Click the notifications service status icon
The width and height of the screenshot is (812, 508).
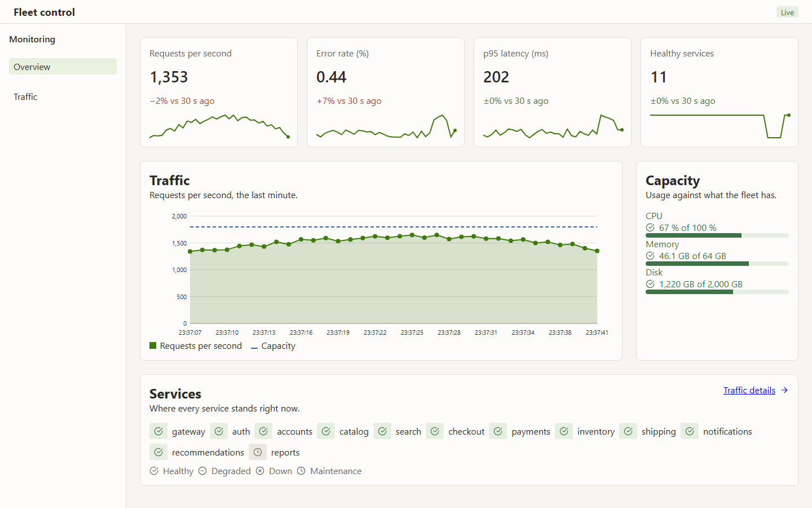pos(690,431)
